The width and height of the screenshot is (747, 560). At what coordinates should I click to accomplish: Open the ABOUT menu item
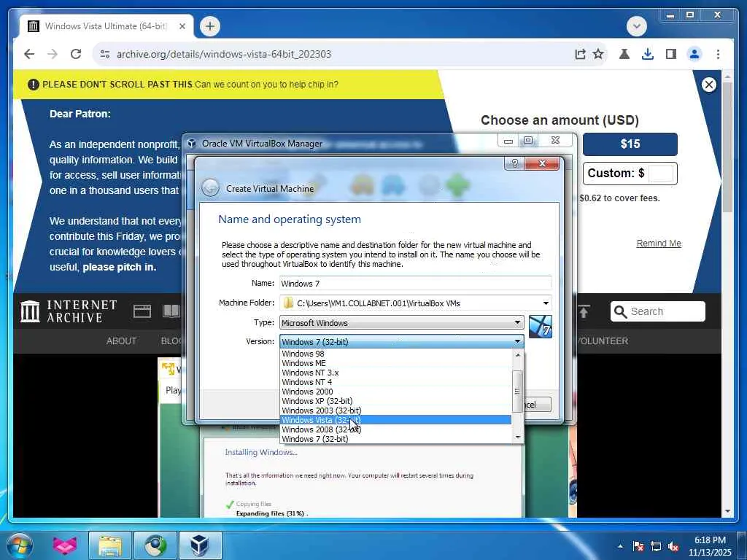coord(122,341)
